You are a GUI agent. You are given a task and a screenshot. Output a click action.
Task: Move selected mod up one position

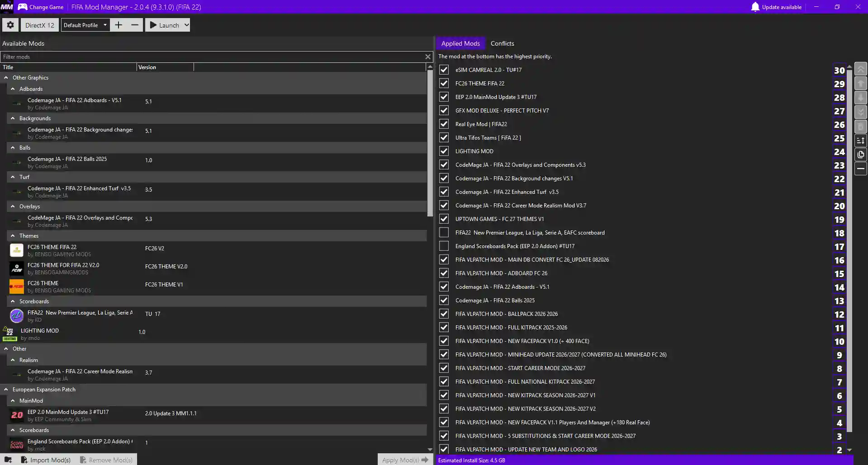pos(860,84)
